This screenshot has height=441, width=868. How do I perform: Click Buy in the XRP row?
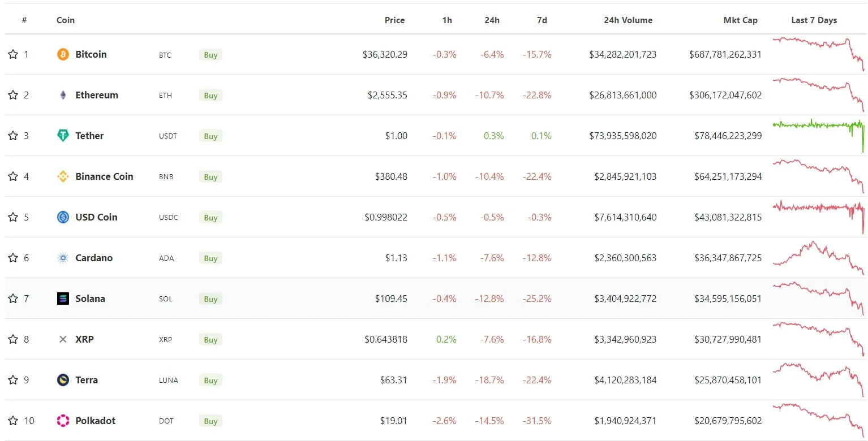coord(210,340)
